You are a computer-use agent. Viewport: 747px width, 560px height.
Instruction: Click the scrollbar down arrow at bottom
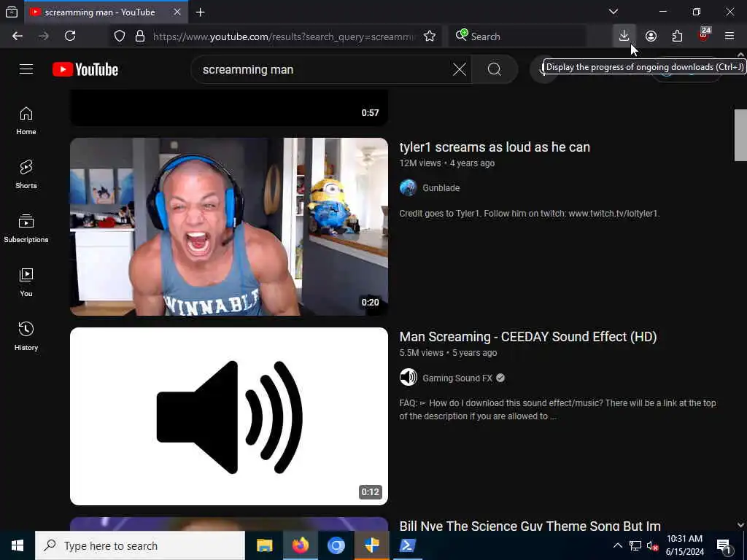point(740,525)
